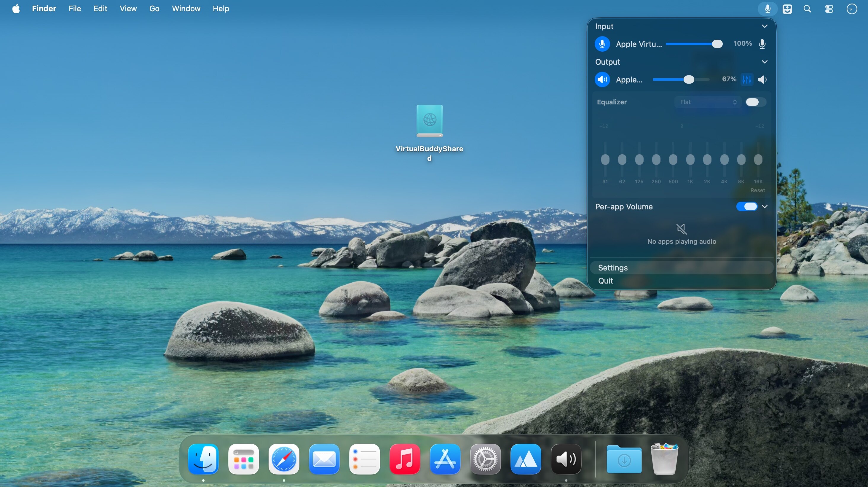This screenshot has height=487, width=868.
Task: Click the 'Apple...' output device name
Action: (x=629, y=80)
